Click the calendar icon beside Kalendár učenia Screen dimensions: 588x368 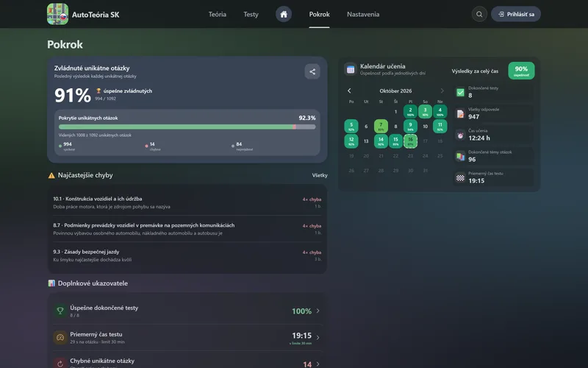pyautogui.click(x=351, y=69)
